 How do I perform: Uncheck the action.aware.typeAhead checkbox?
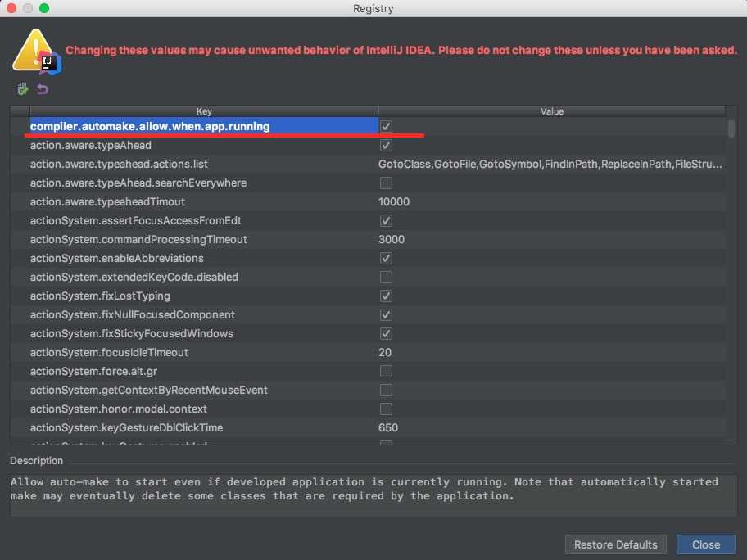[x=386, y=145]
